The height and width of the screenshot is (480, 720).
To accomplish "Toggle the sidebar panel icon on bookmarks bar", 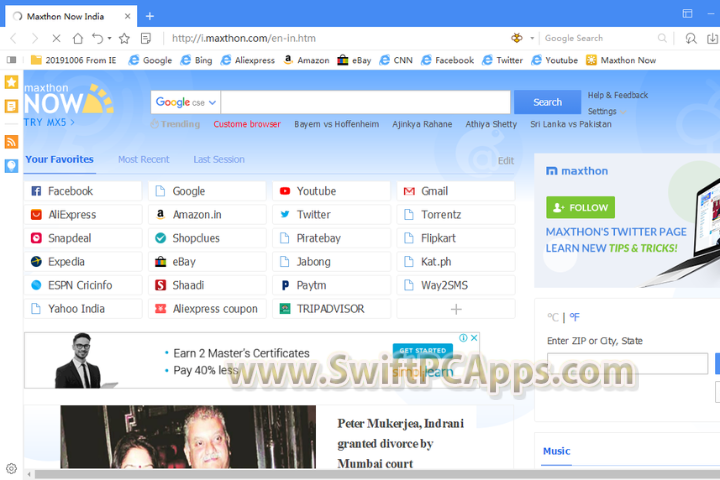I will (11, 60).
